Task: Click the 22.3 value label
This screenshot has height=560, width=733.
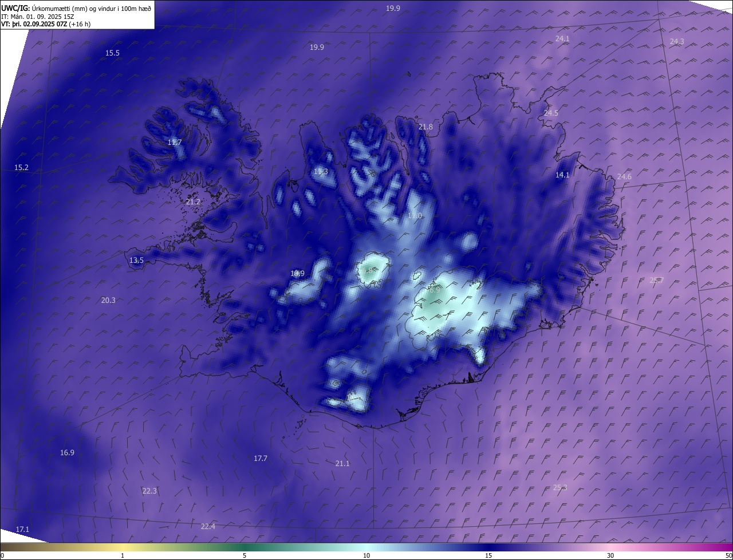Action: [x=149, y=491]
